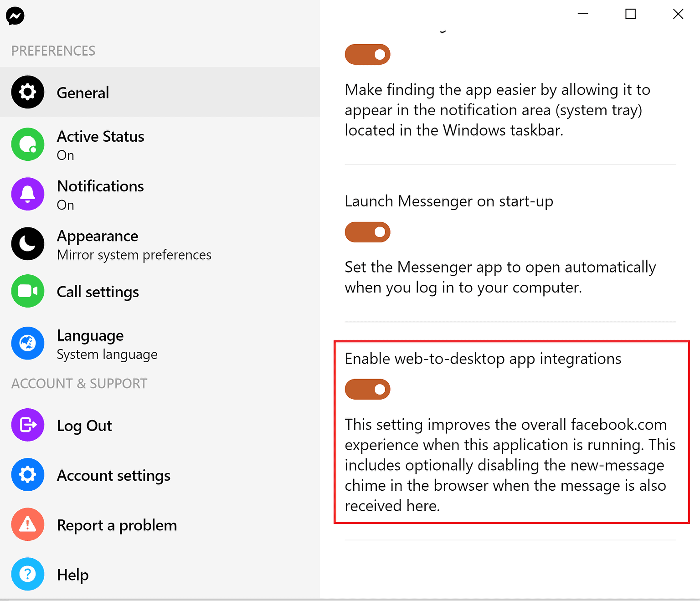Click the Active Status green icon

point(28,144)
